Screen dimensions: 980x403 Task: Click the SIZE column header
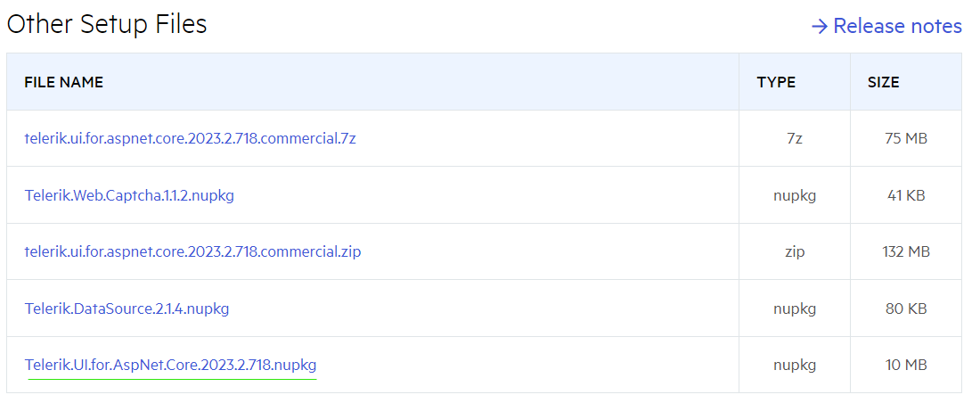click(883, 82)
